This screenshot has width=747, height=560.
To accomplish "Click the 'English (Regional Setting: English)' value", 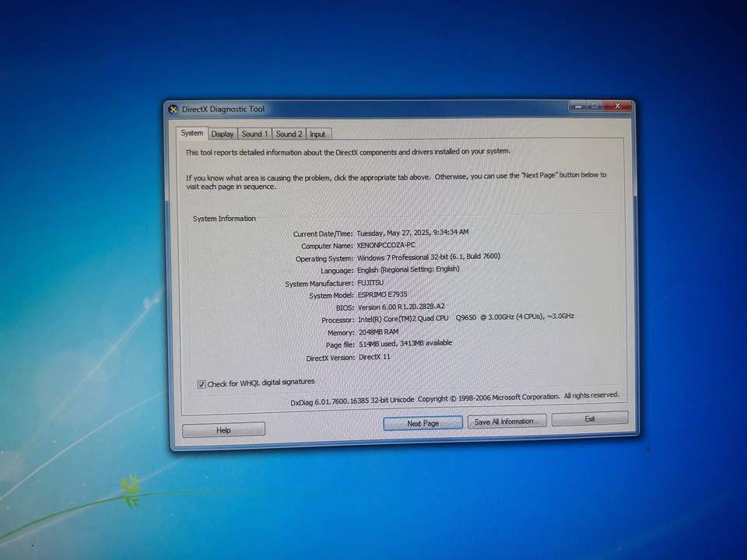I will [409, 270].
